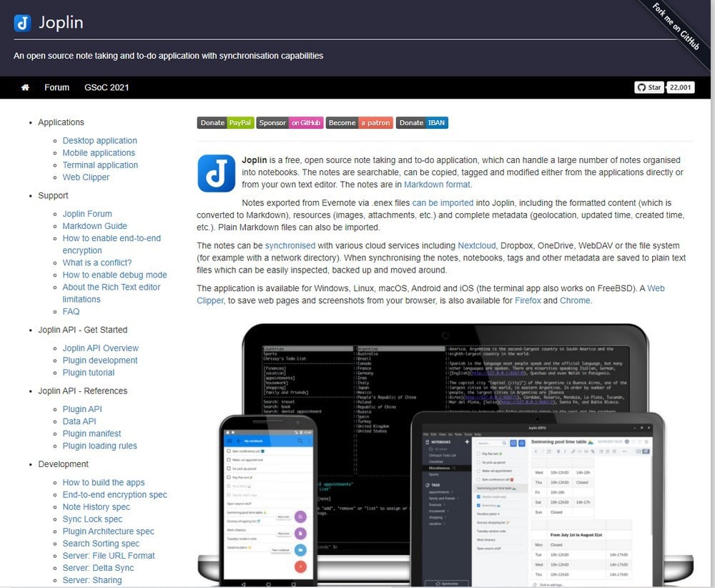Follow the Joplin API Overview link

click(x=100, y=348)
